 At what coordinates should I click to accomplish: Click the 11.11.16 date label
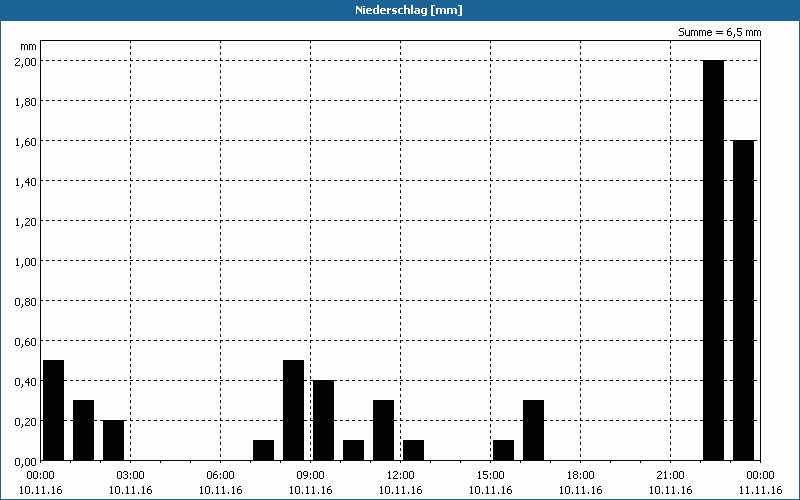760,490
